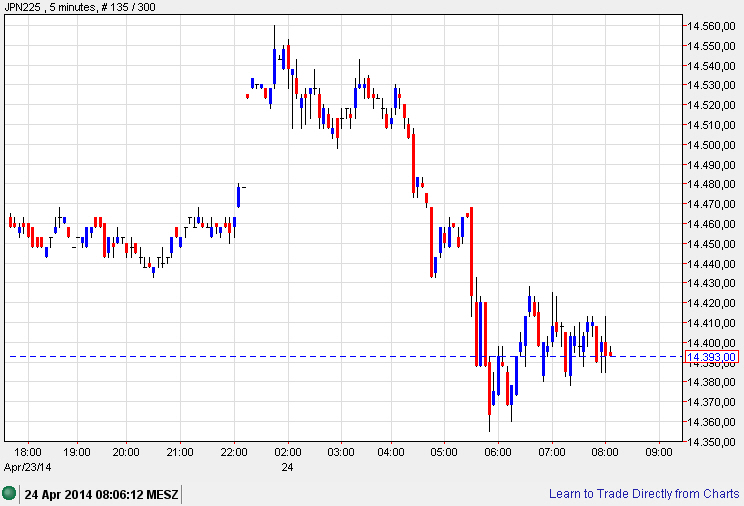
Task: Click the 06:00 time axis label
Action: point(498,452)
